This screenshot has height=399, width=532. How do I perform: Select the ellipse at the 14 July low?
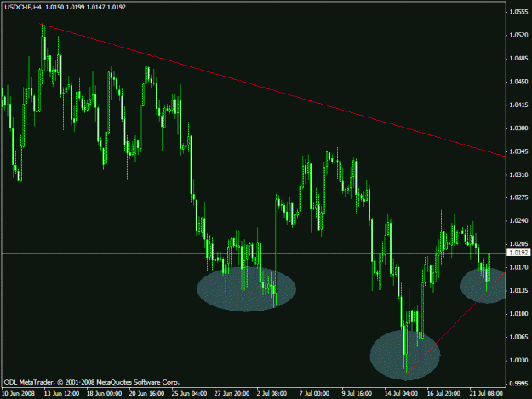[405, 356]
